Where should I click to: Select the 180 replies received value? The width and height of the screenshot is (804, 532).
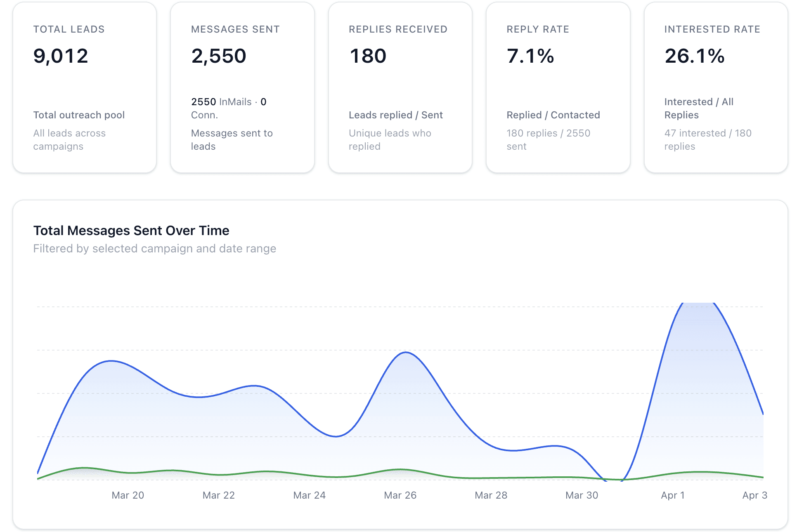pos(368,56)
